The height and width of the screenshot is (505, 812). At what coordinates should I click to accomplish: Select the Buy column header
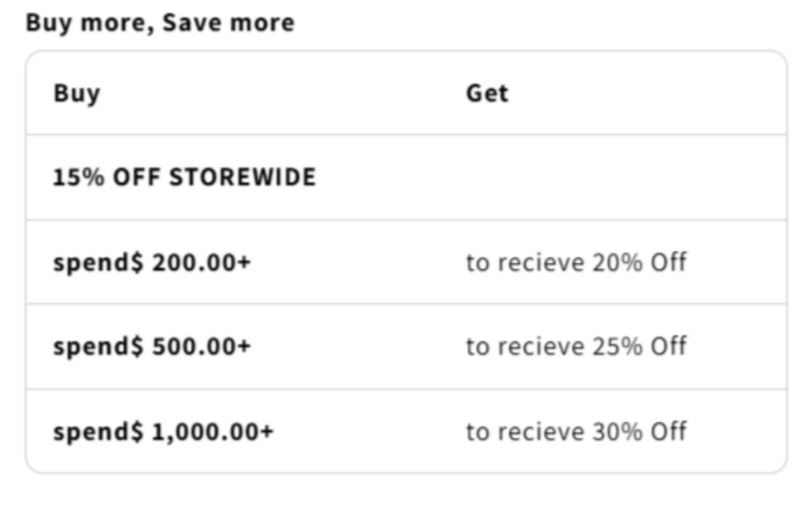(76, 93)
